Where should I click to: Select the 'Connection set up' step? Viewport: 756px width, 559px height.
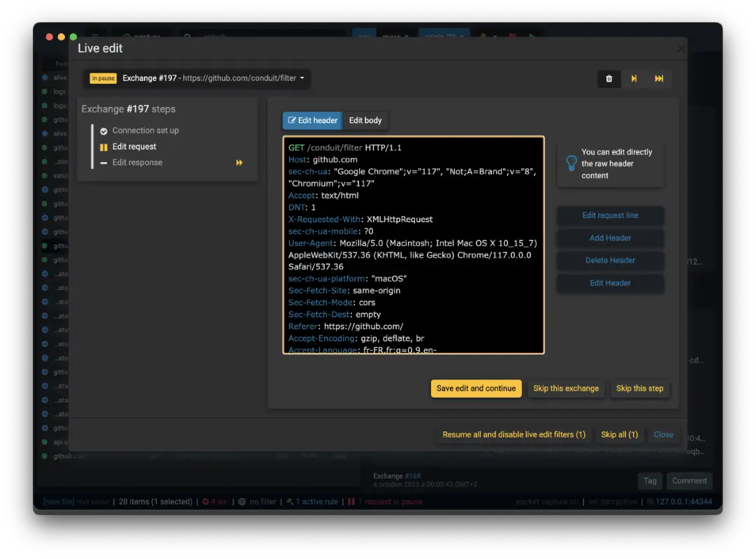pyautogui.click(x=145, y=131)
